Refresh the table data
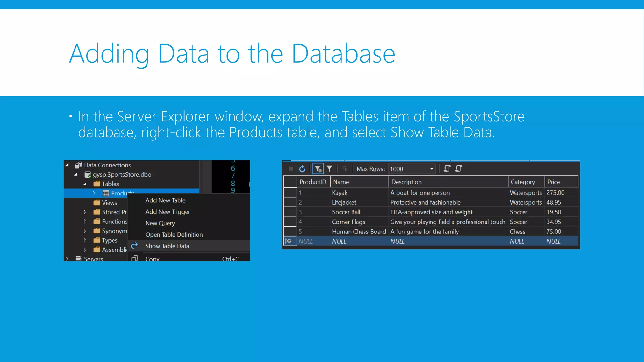The image size is (644, 362). point(302,169)
